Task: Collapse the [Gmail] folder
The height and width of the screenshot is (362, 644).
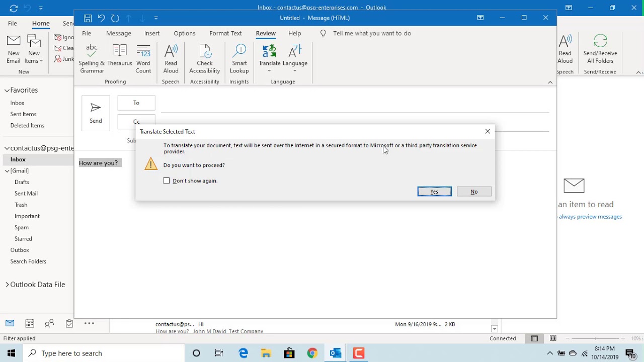Action: click(7, 171)
